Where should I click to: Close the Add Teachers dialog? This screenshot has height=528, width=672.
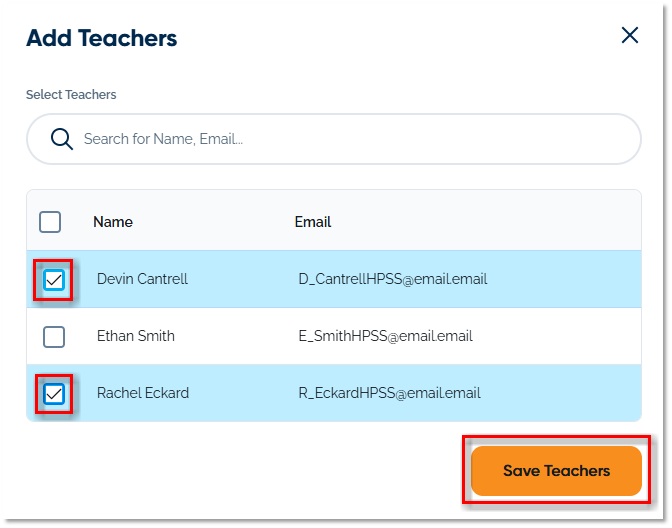click(x=630, y=36)
